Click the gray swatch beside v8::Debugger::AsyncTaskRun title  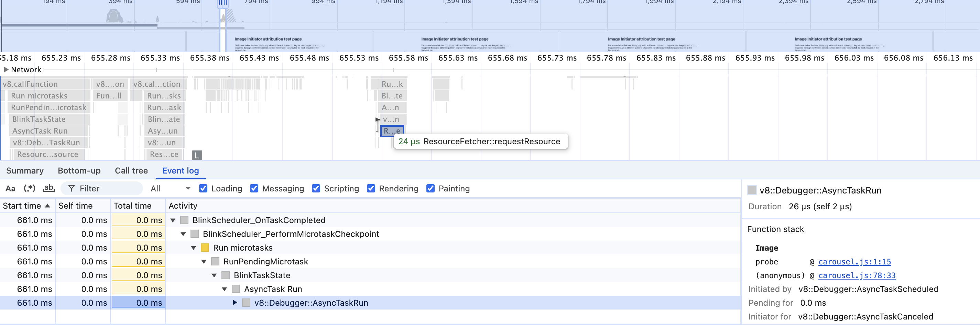pos(752,190)
